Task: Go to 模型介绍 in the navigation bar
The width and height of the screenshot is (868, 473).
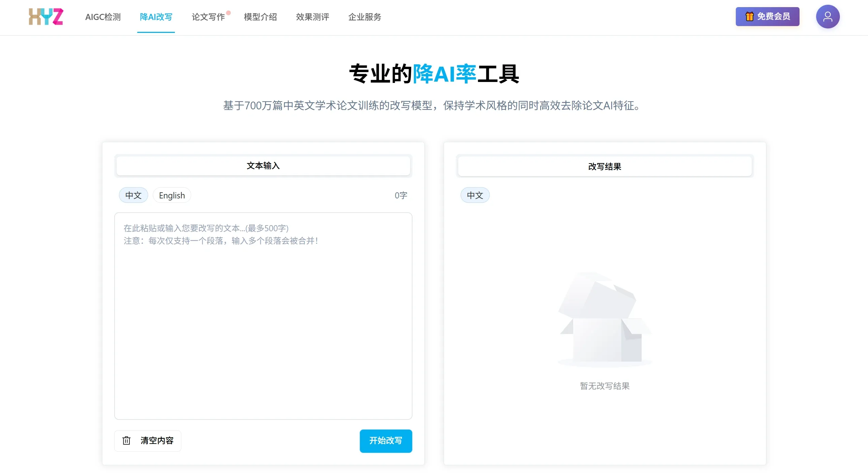Action: [260, 17]
